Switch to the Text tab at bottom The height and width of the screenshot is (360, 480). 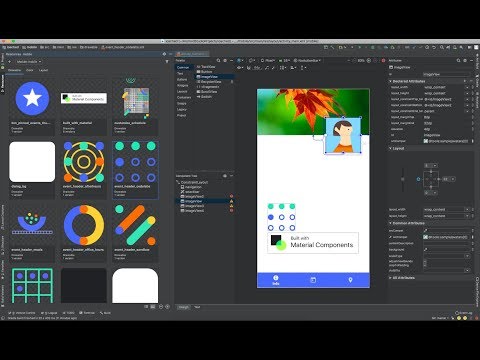tap(197, 307)
